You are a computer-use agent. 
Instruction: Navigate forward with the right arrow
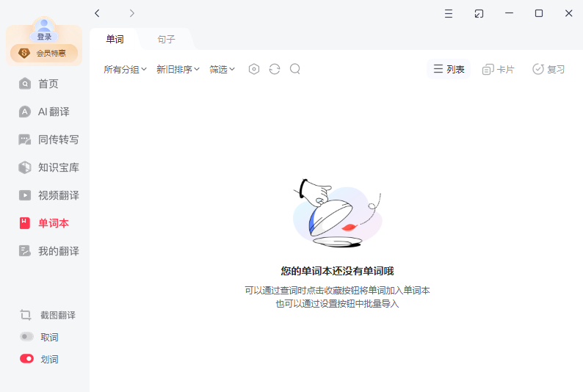pos(131,13)
